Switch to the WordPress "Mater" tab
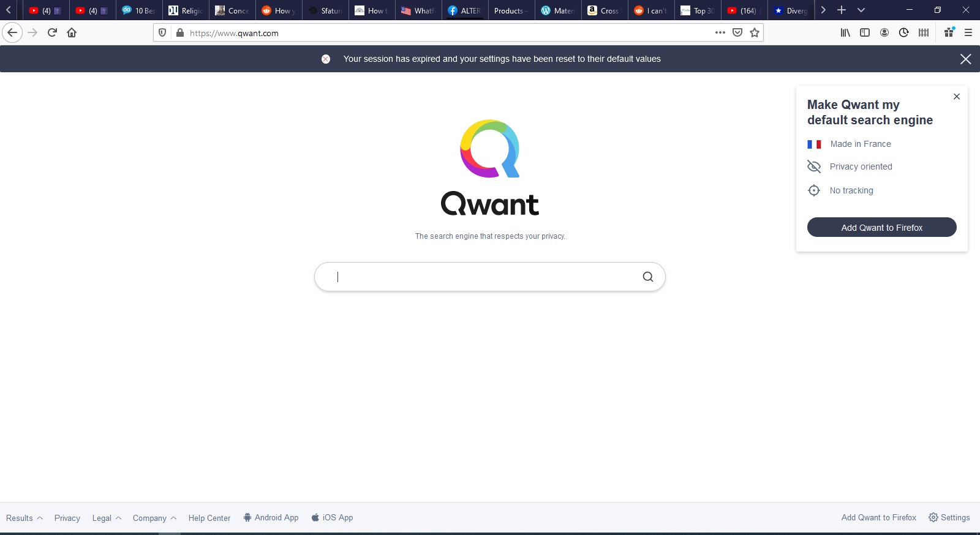Image resolution: width=980 pixels, height=535 pixels. pos(558,10)
